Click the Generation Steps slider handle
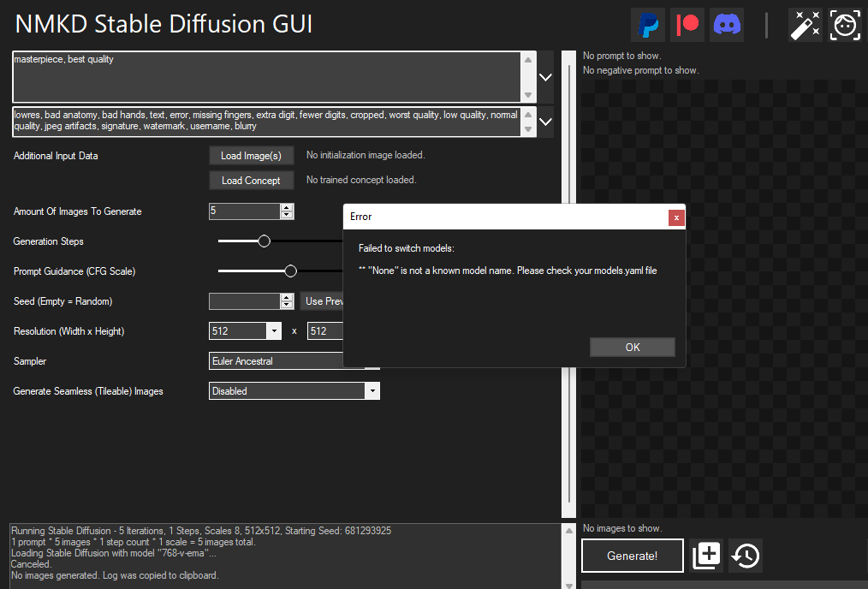Viewport: 868px width, 589px height. click(264, 241)
